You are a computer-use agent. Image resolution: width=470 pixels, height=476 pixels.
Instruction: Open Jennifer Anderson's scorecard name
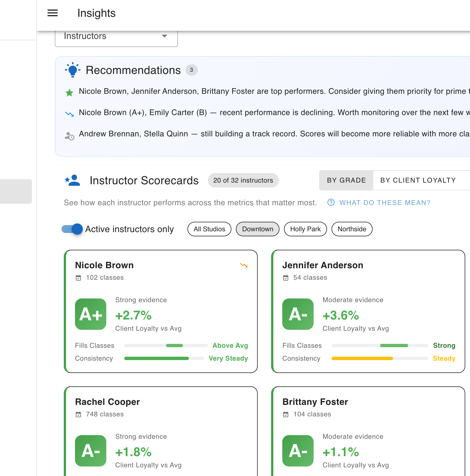pos(323,265)
